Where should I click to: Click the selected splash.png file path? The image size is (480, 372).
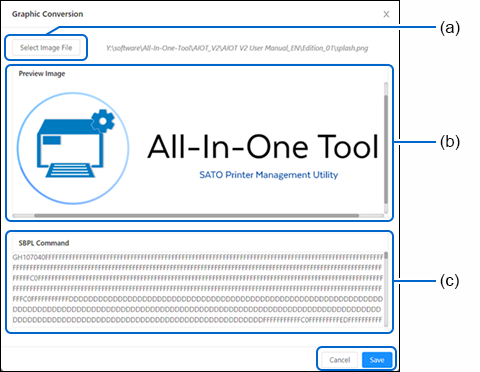[237, 48]
